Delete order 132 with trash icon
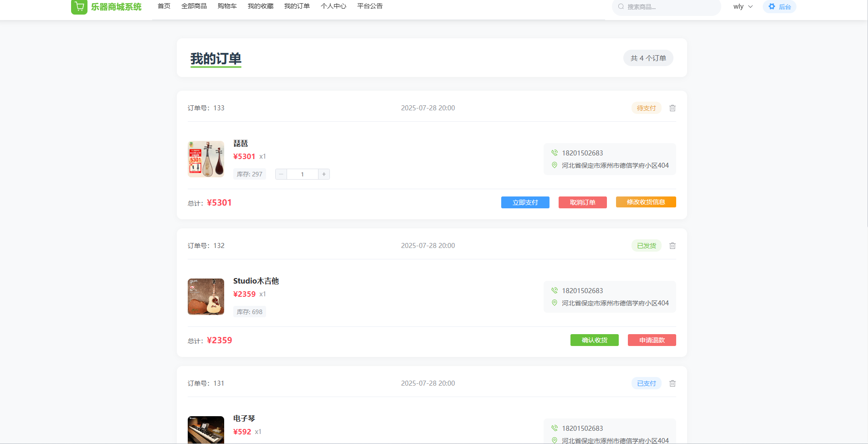Image resolution: width=868 pixels, height=444 pixels. pos(672,246)
